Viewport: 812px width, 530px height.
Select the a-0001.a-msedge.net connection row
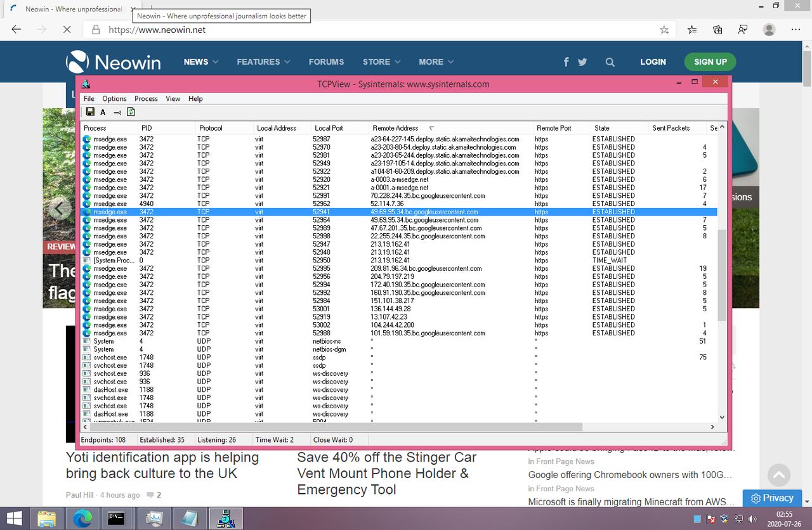click(399, 188)
